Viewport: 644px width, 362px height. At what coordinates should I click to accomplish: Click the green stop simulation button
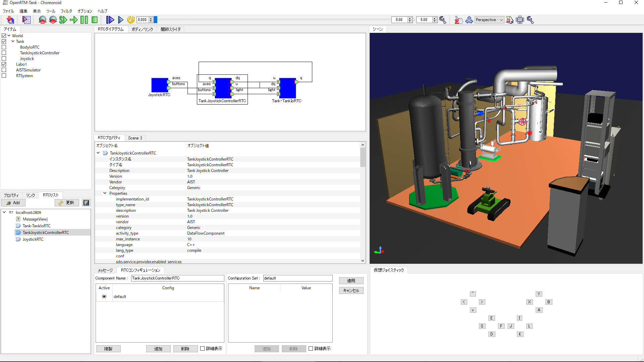(95, 20)
